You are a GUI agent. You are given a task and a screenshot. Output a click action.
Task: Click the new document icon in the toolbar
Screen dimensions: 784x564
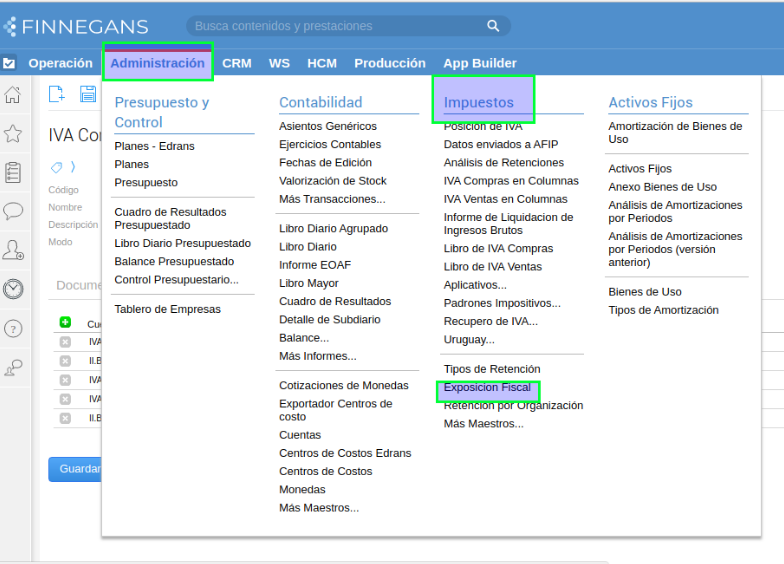(x=56, y=94)
